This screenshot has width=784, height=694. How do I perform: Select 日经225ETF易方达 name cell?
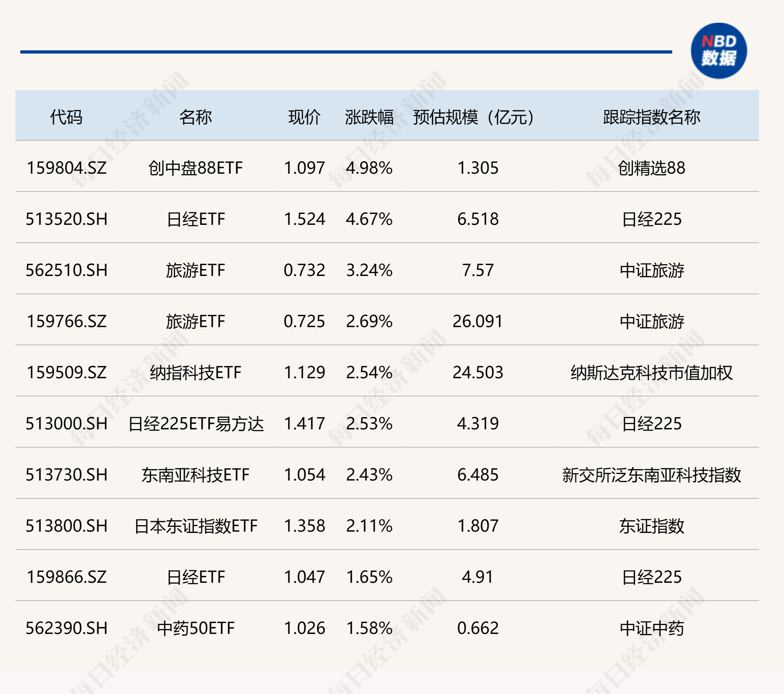(196, 424)
